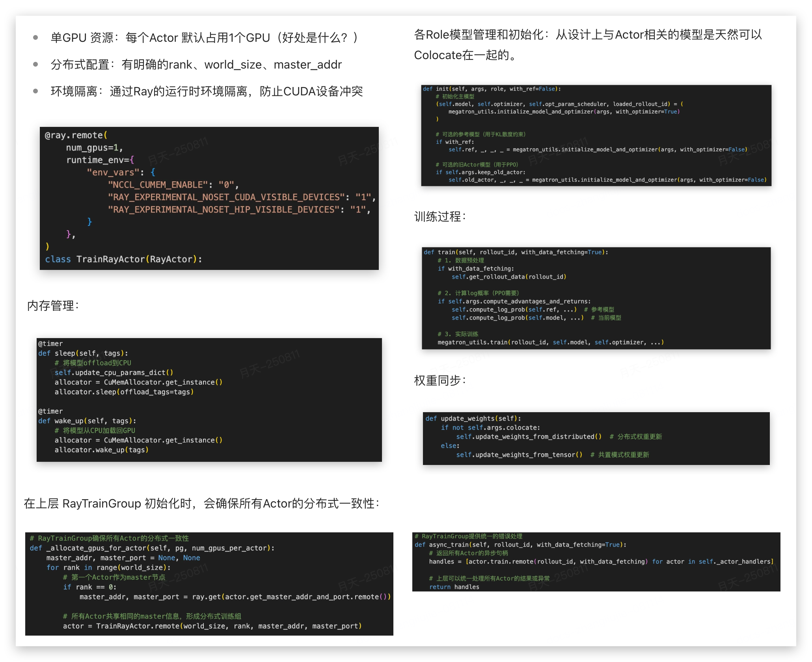Screen dimensions: 812x662
Task: Click the bullet before 环境隔离 line
Action: pyautogui.click(x=35, y=91)
